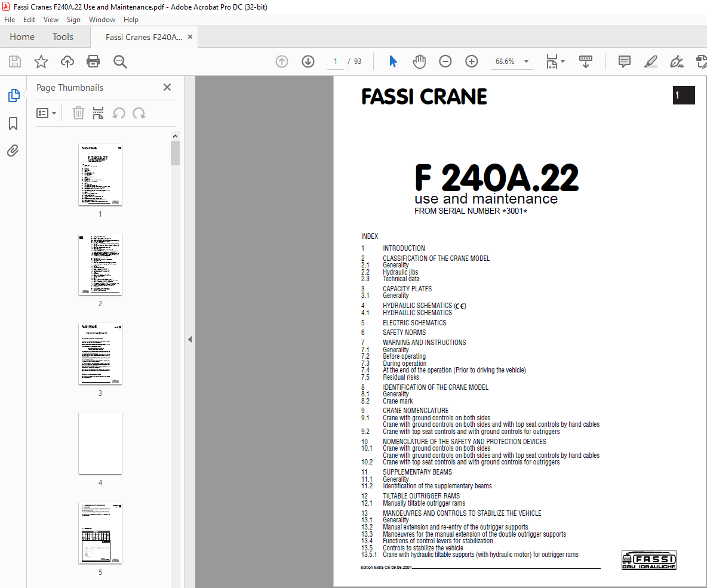
Task: Rotate page clockwise
Action: [139, 113]
